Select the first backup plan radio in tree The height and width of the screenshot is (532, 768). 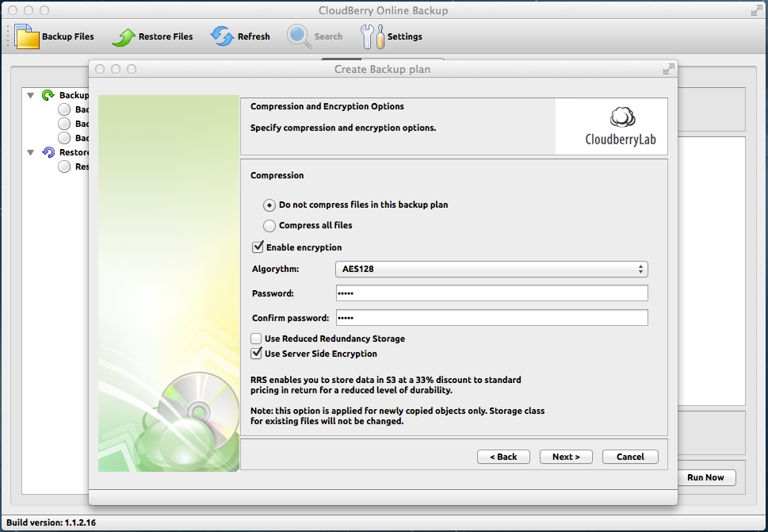pyautogui.click(x=64, y=109)
